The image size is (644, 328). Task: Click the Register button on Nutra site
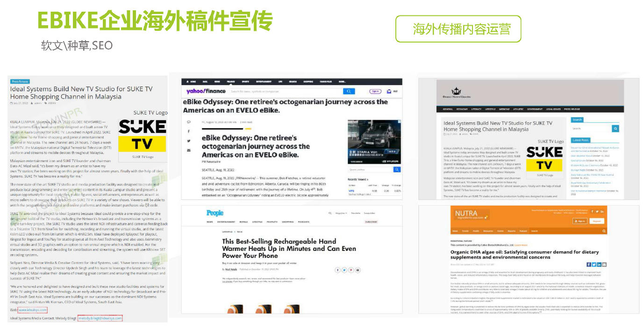(596, 221)
